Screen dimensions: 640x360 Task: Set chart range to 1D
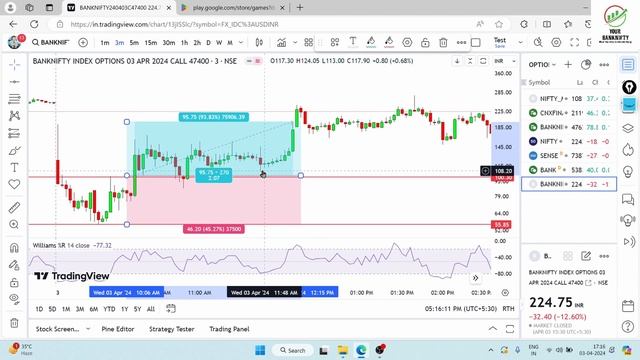pos(39,309)
